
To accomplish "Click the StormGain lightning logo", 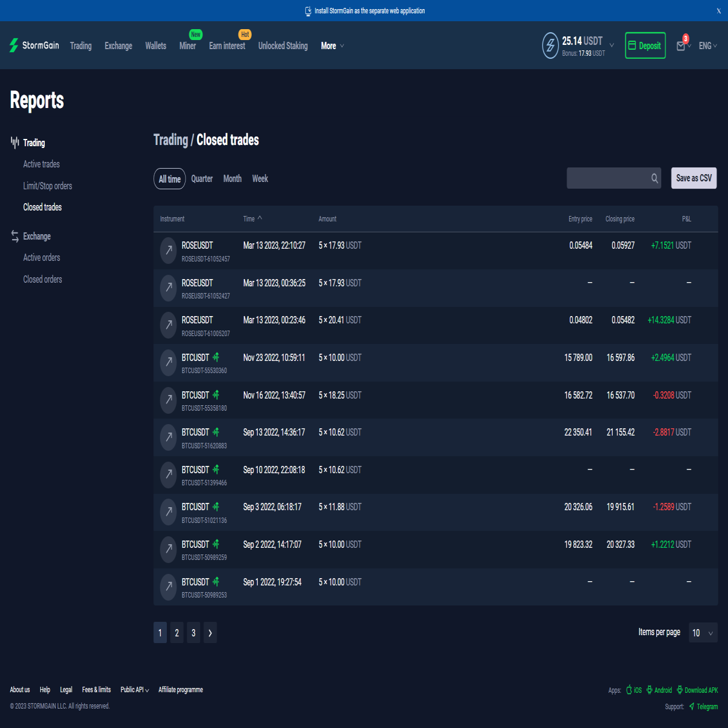I will click(14, 45).
